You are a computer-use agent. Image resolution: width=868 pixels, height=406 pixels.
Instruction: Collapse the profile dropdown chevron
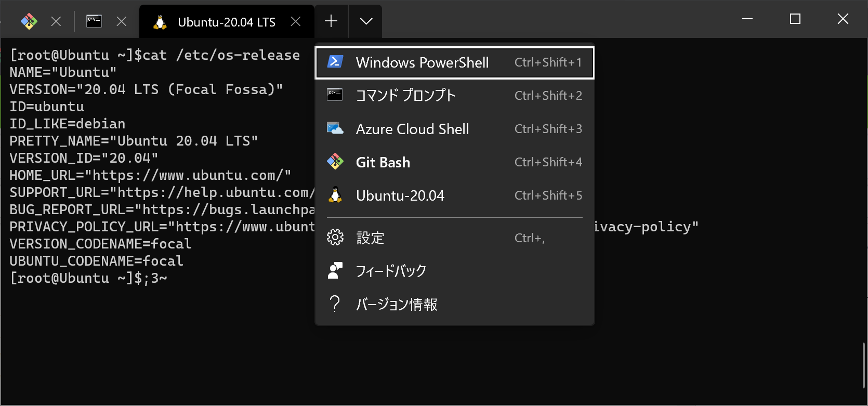click(366, 21)
